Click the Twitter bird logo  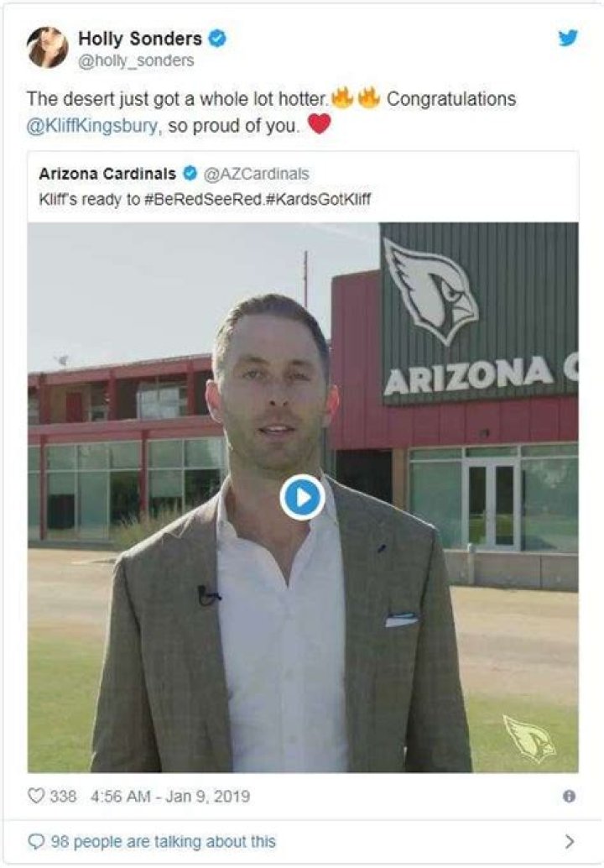point(568,39)
